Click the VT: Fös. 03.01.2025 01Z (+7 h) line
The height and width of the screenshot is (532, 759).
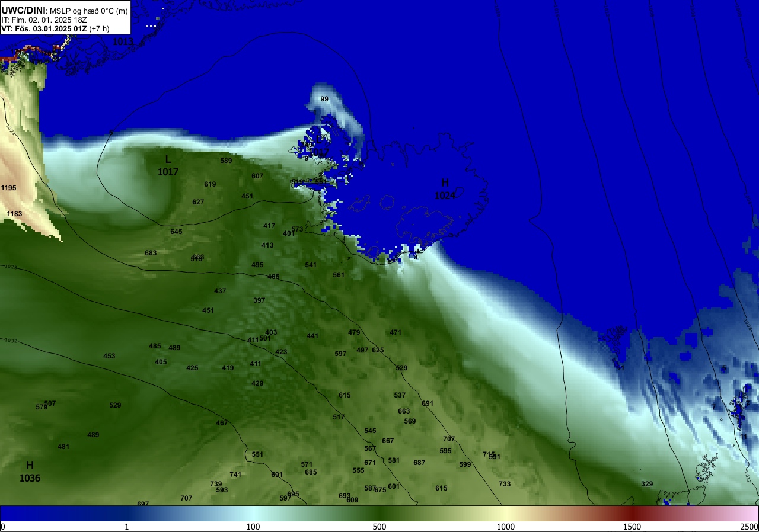[x=55, y=28]
